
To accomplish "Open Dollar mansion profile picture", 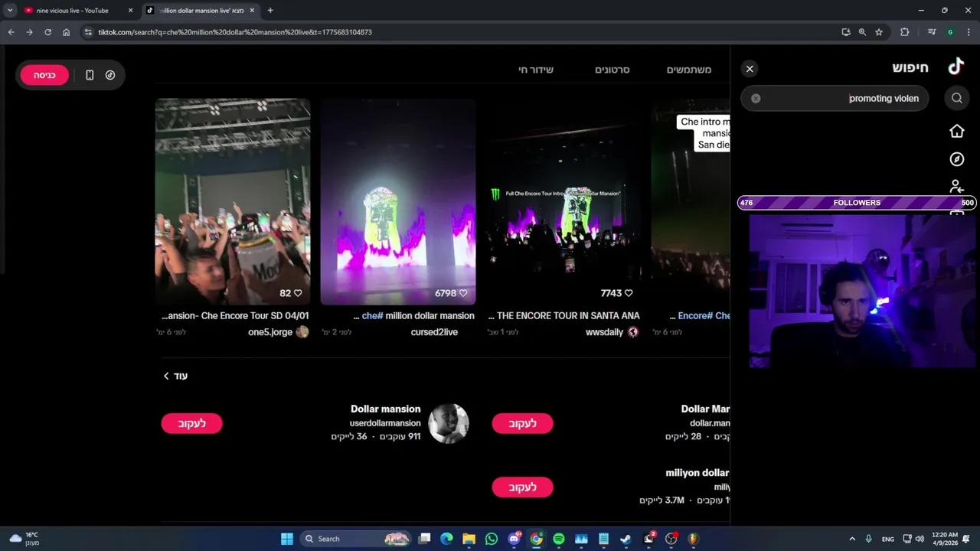I will 449,423.
